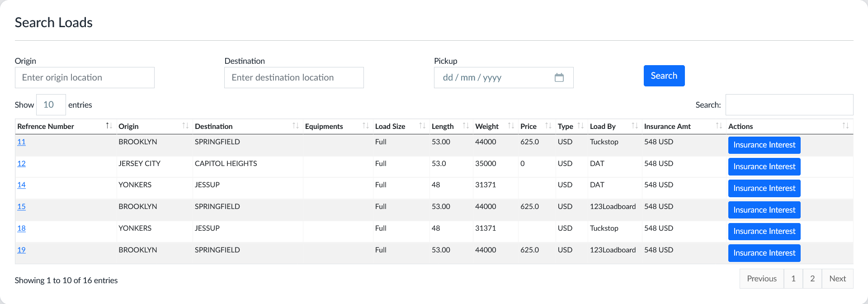Go to page 1
The height and width of the screenshot is (304, 868).
pos(793,279)
